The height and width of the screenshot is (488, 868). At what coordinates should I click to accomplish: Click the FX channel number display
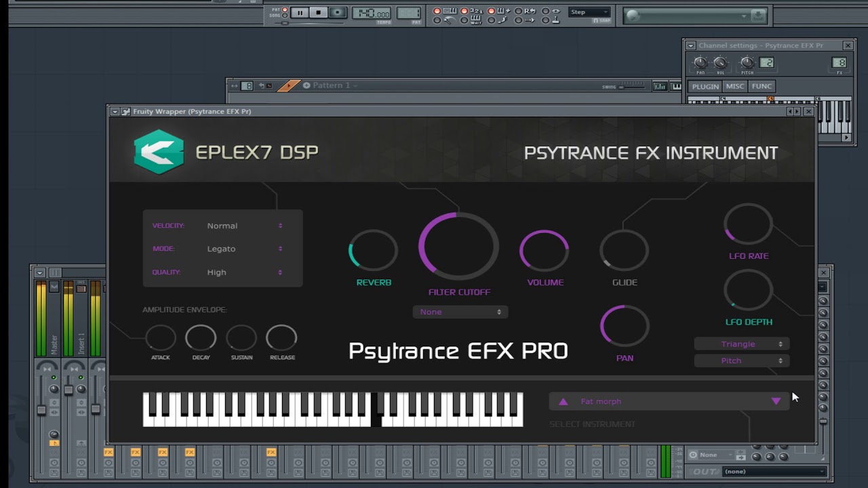[840, 63]
